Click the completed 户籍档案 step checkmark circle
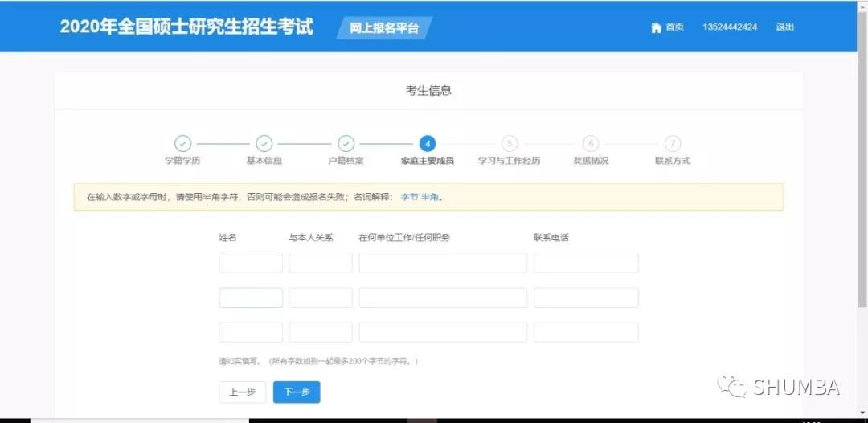 tap(346, 144)
